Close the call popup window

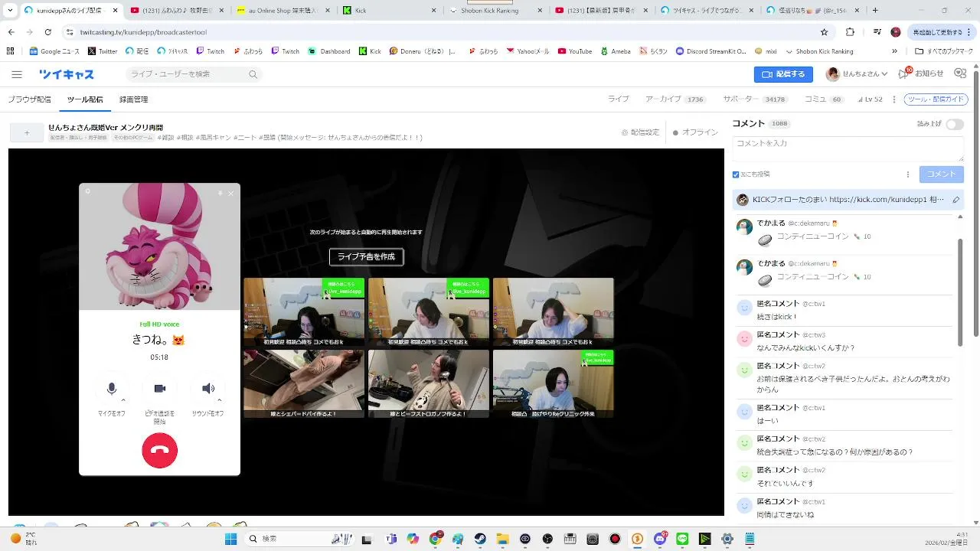point(231,193)
